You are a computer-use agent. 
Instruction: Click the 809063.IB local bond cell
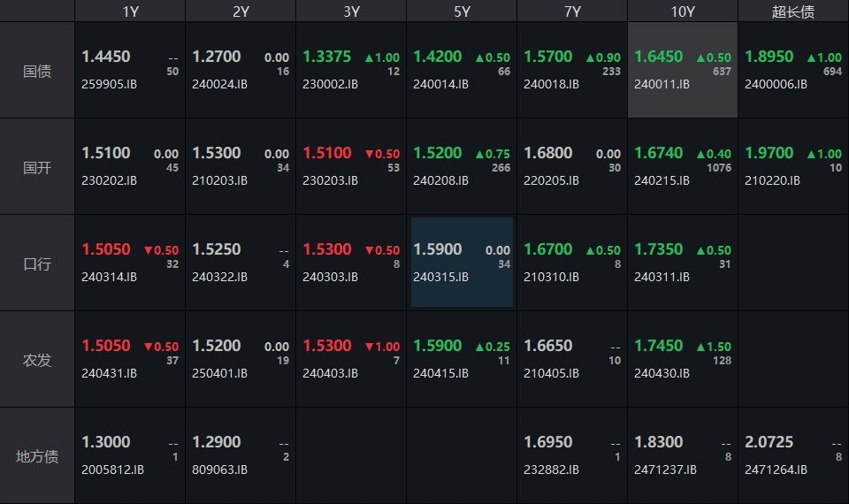tap(241, 455)
